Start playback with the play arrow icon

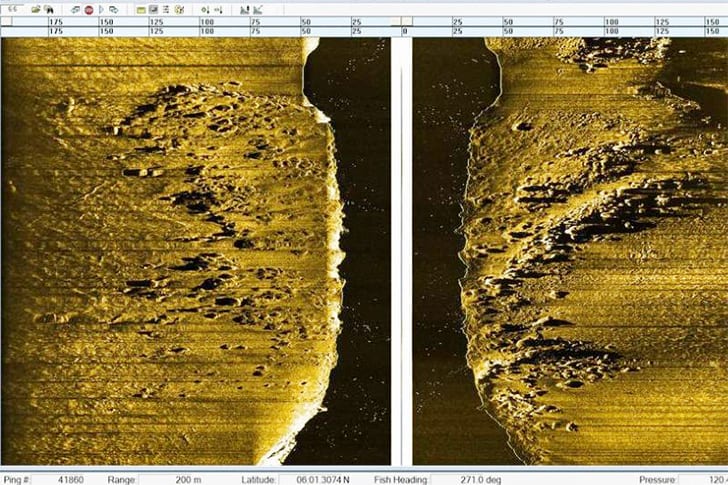pyautogui.click(x=101, y=9)
